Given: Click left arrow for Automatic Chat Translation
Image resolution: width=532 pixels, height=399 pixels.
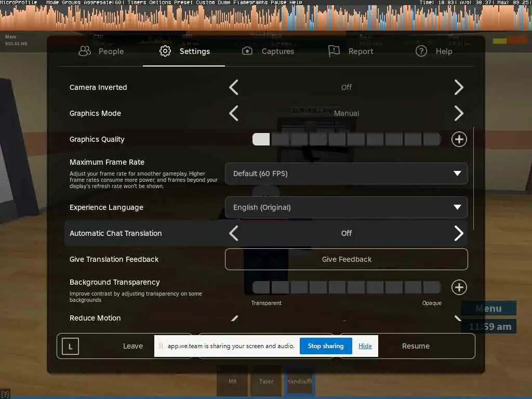Looking at the screenshot, I should point(234,233).
